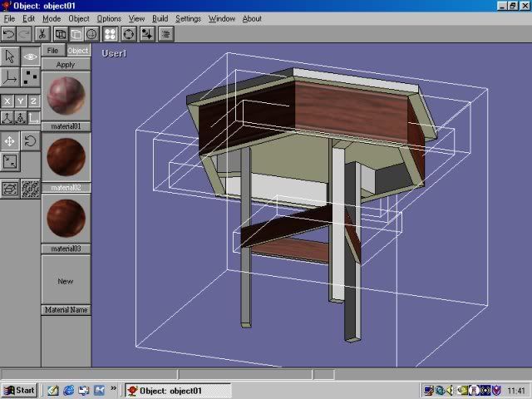Open the Settings menu
This screenshot has height=399, width=532.
point(188,18)
